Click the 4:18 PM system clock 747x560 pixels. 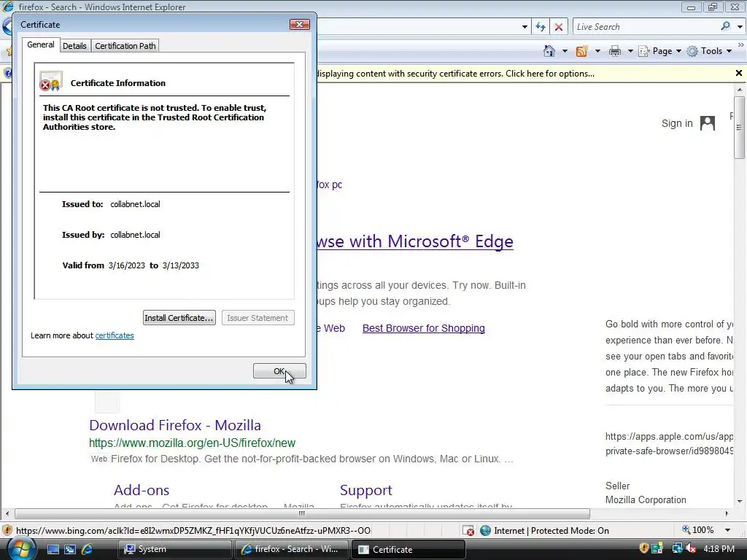pyautogui.click(x=719, y=548)
